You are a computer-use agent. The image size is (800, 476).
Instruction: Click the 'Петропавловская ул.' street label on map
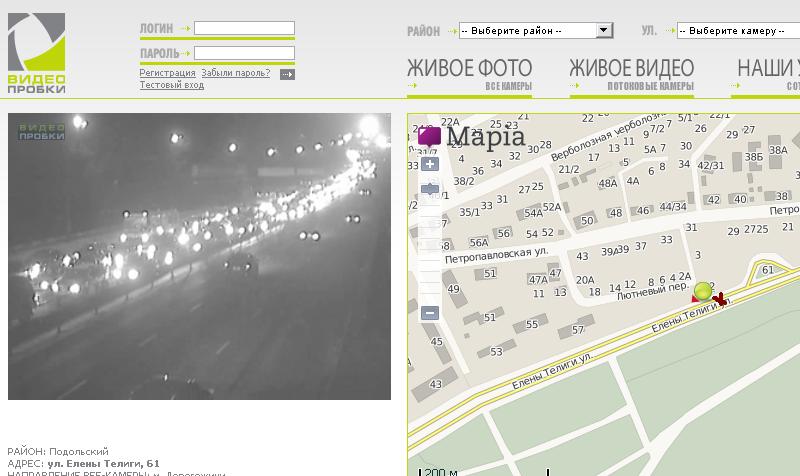pos(497,257)
